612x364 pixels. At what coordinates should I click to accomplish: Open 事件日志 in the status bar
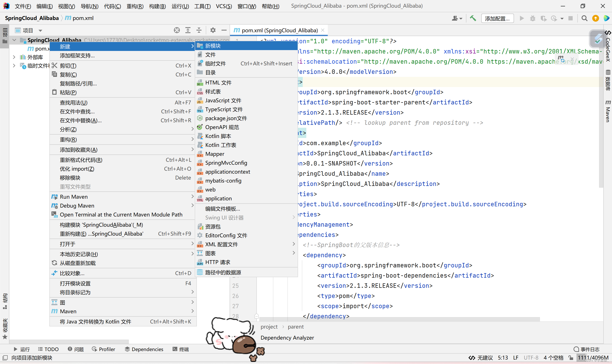click(589, 349)
